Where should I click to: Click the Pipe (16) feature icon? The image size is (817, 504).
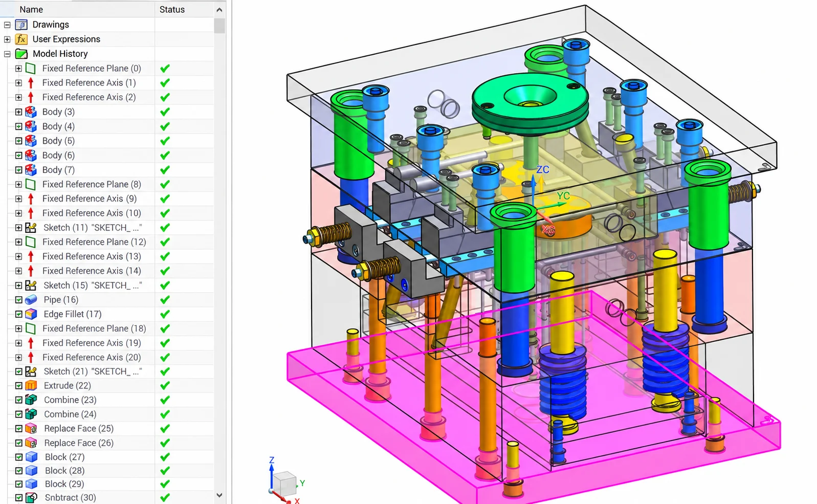[x=31, y=299]
